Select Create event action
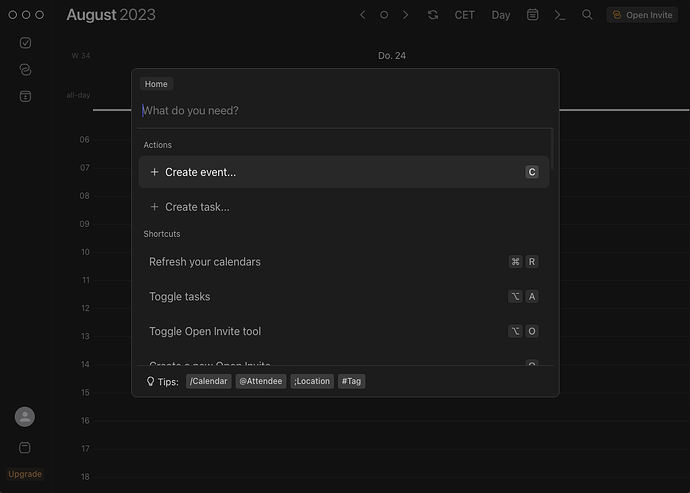The height and width of the screenshot is (493, 690). tap(344, 172)
